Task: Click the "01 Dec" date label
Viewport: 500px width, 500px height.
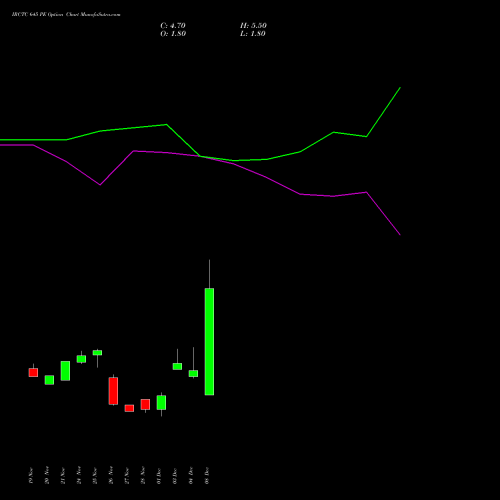Action: [x=159, y=476]
